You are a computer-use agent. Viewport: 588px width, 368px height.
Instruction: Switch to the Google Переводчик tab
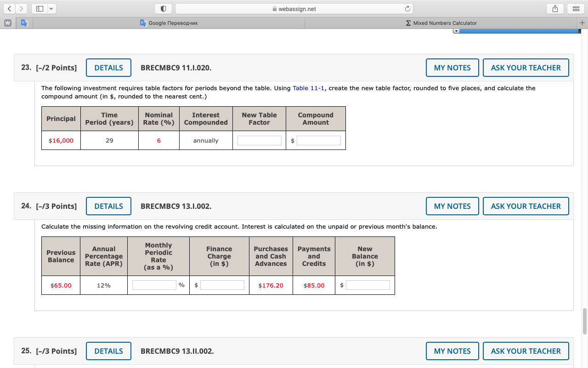click(168, 23)
